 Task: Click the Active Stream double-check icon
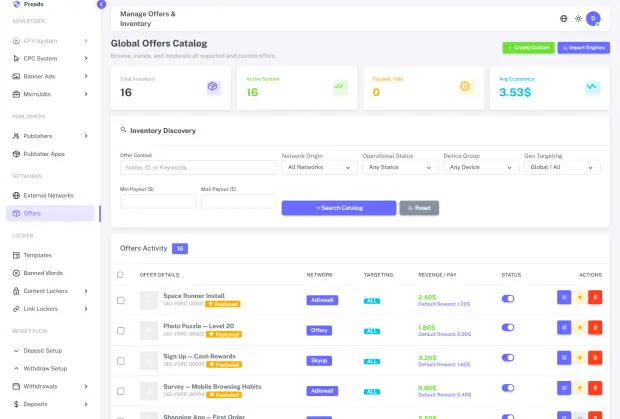click(339, 86)
